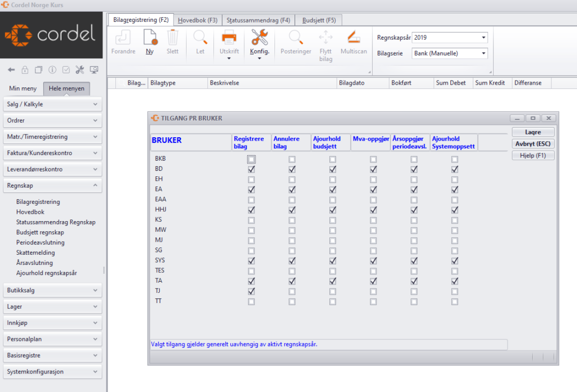Click the Flytt bilag icon
577x392 pixels.
pyautogui.click(x=325, y=37)
